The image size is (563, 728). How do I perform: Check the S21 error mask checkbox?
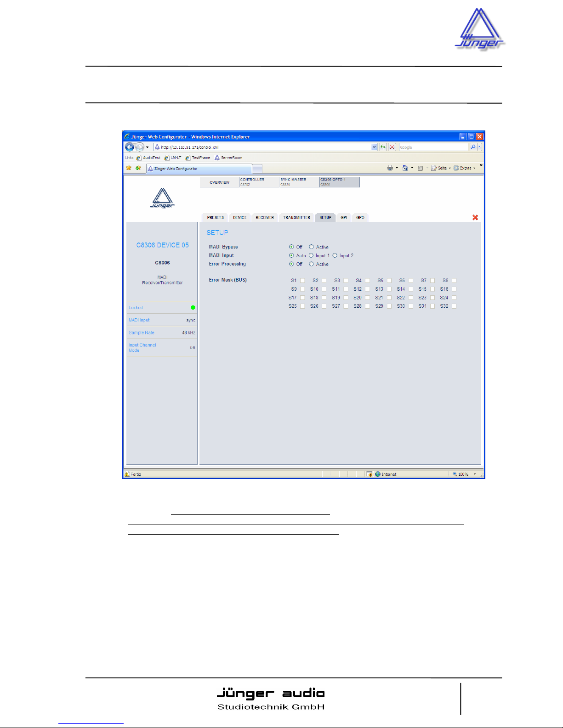click(389, 298)
